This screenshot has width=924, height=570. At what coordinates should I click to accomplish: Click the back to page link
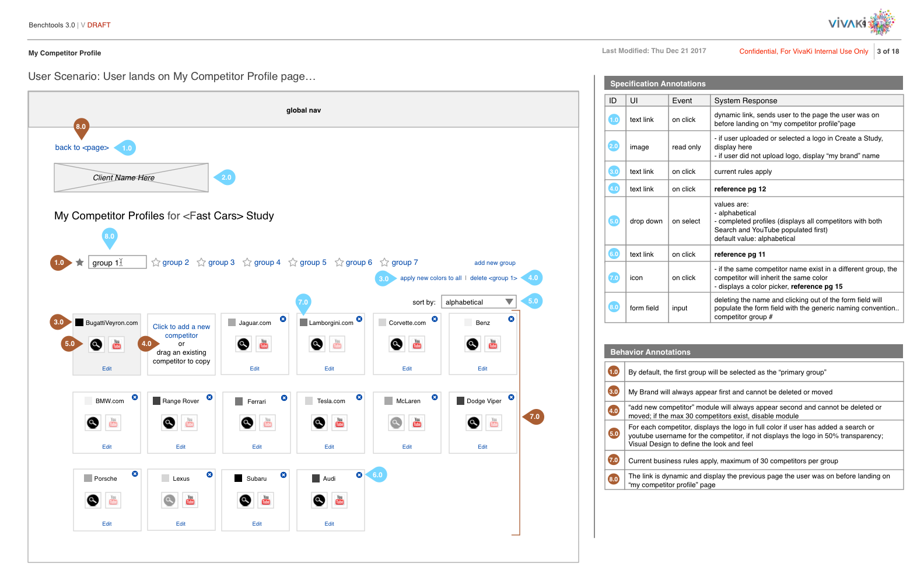[82, 148]
